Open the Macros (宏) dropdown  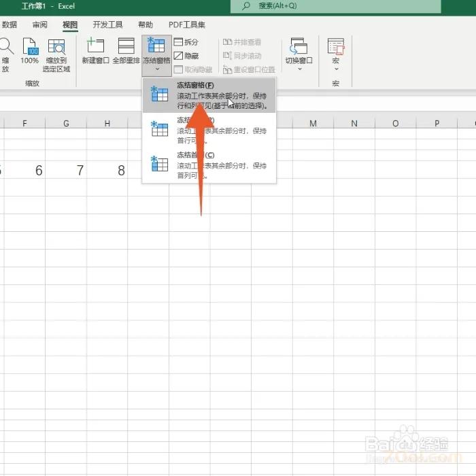tap(336, 55)
